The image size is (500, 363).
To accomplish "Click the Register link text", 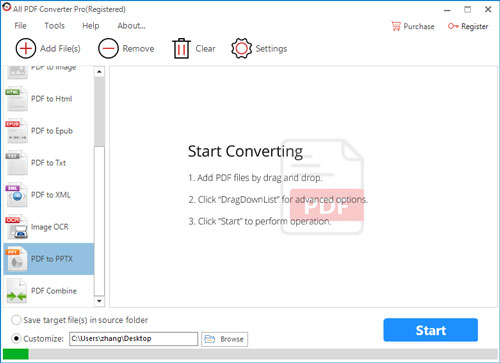I will point(475,26).
